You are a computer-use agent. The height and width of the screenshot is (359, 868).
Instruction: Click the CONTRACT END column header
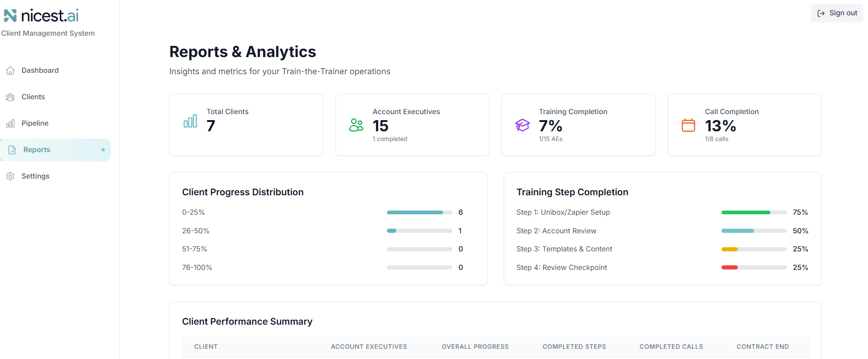762,347
